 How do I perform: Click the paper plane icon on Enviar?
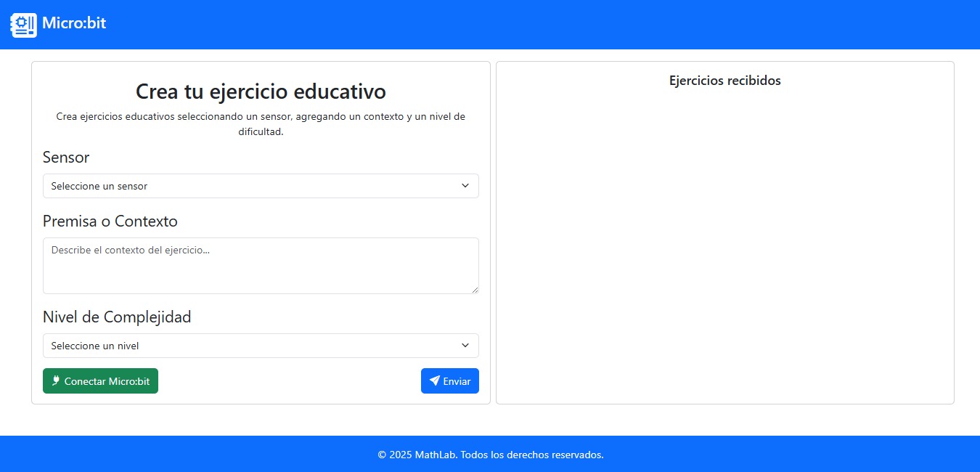pos(434,381)
